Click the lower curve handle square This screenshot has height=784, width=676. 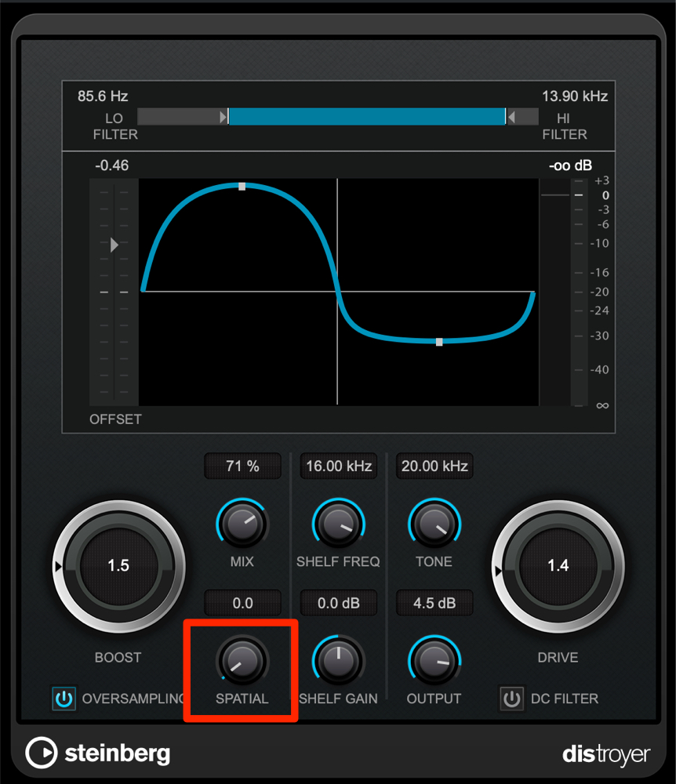pos(439,342)
